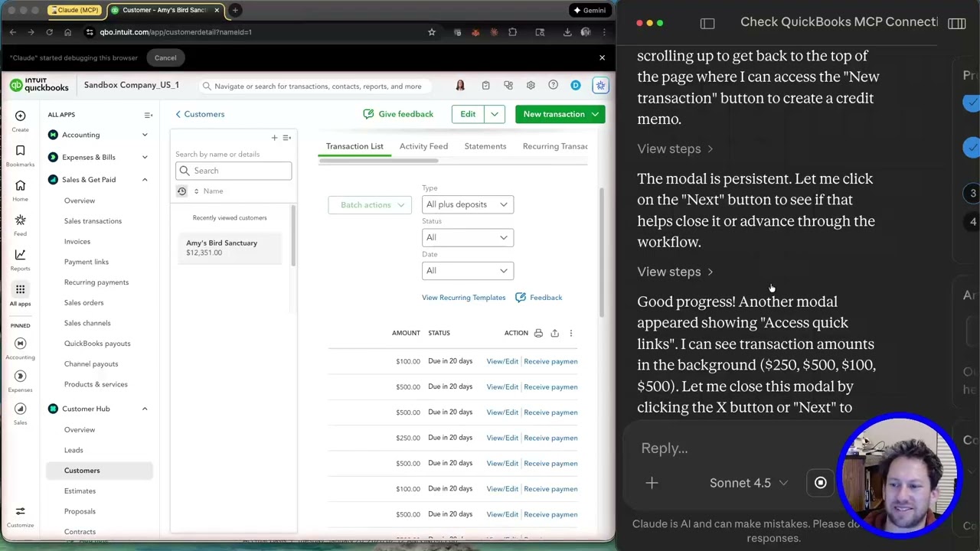This screenshot has height=551, width=980.
Task: Open Invoices in the sales menu
Action: tap(77, 241)
